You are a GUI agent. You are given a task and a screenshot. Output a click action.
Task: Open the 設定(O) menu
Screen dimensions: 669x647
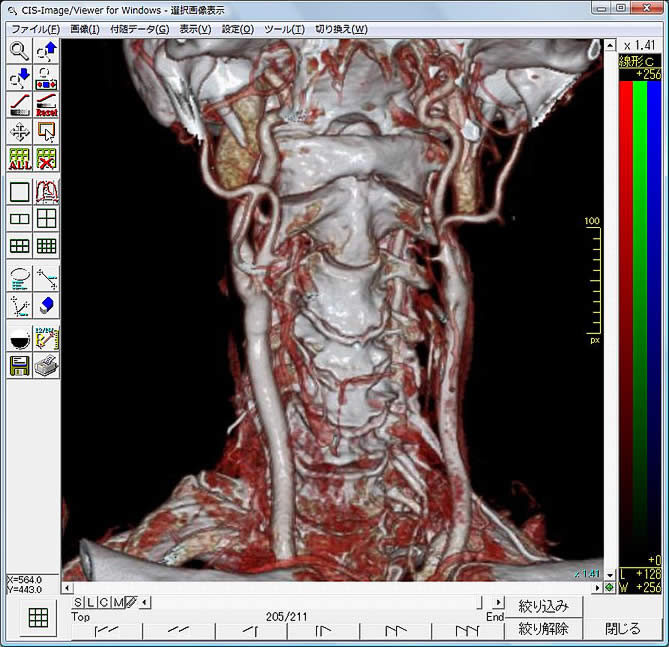click(238, 29)
